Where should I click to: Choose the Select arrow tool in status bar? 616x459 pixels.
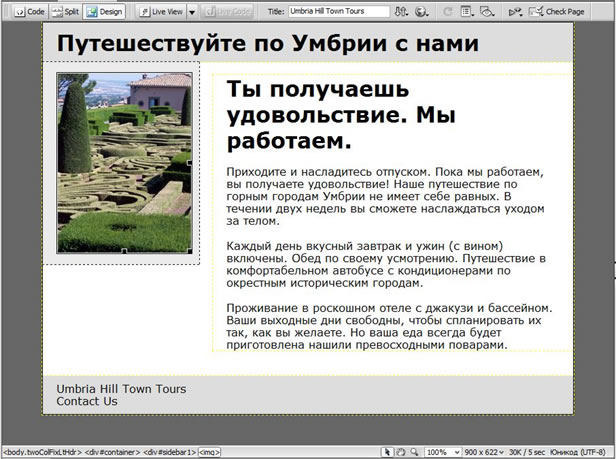(x=387, y=452)
